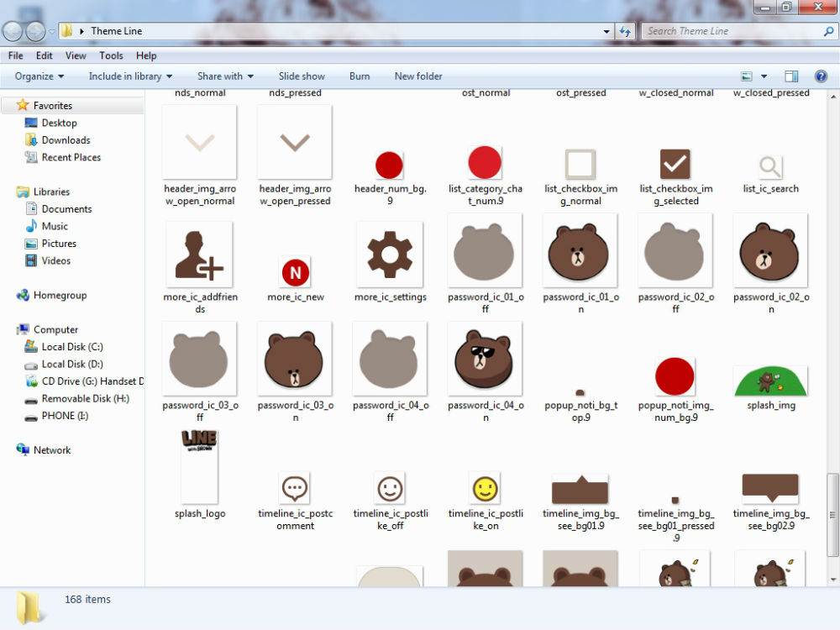Click the scrollbar up arrow
Screen dimensions: 840x630
832,97
